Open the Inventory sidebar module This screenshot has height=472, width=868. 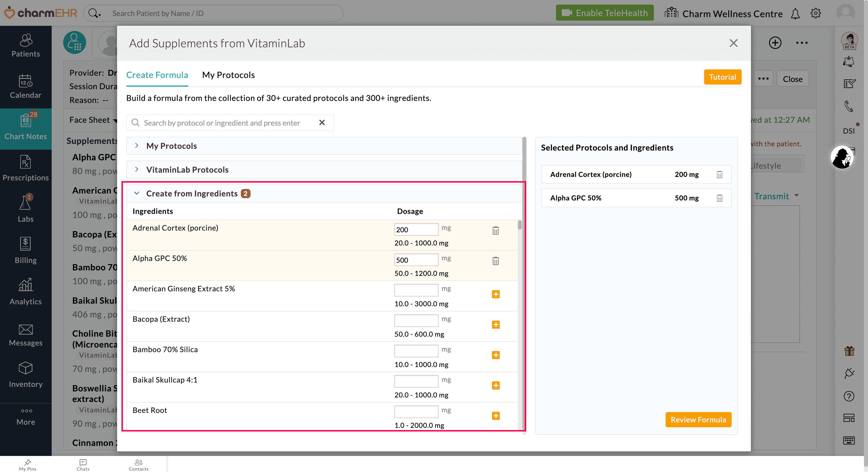(26, 375)
